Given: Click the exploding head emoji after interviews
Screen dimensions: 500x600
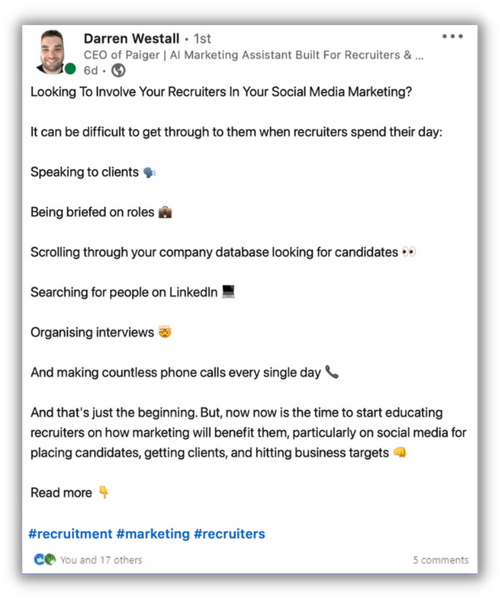Looking at the screenshot, I should click(x=165, y=332).
